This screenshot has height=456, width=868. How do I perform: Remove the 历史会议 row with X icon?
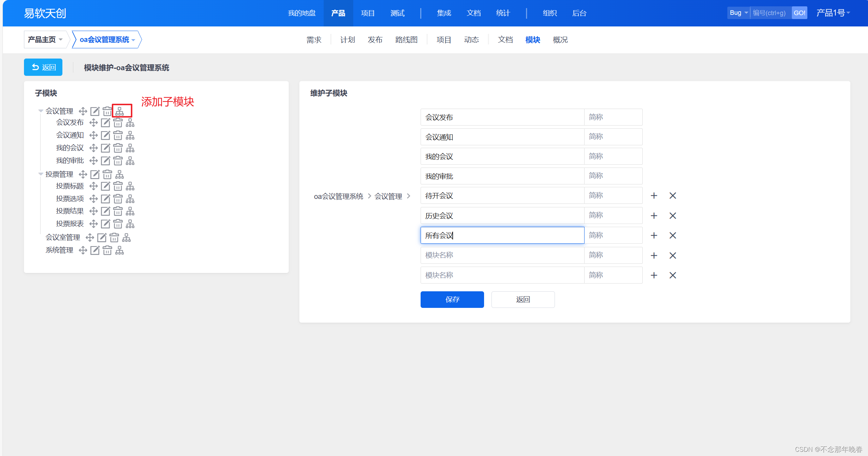(673, 216)
